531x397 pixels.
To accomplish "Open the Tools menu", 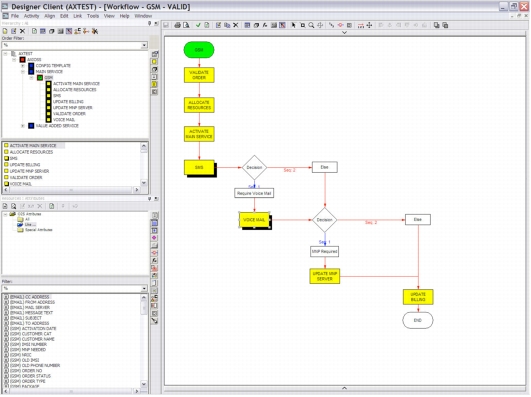I will [x=93, y=16].
